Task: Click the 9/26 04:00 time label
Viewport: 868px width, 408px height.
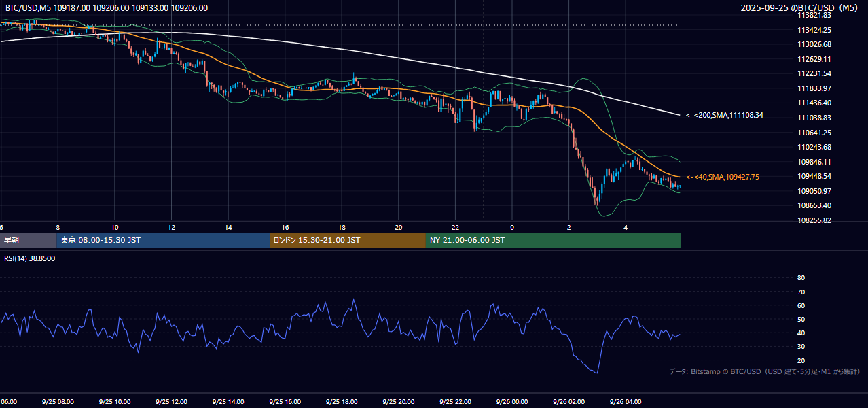Action: point(626,401)
